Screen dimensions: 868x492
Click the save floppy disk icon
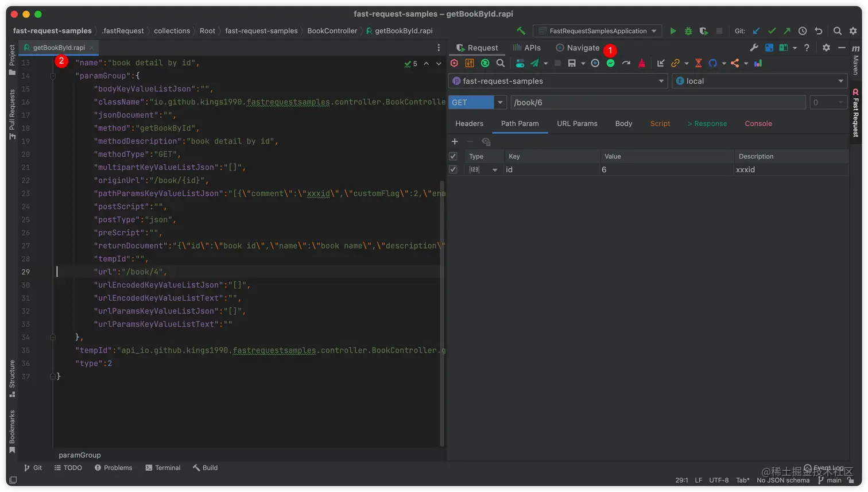(x=572, y=63)
